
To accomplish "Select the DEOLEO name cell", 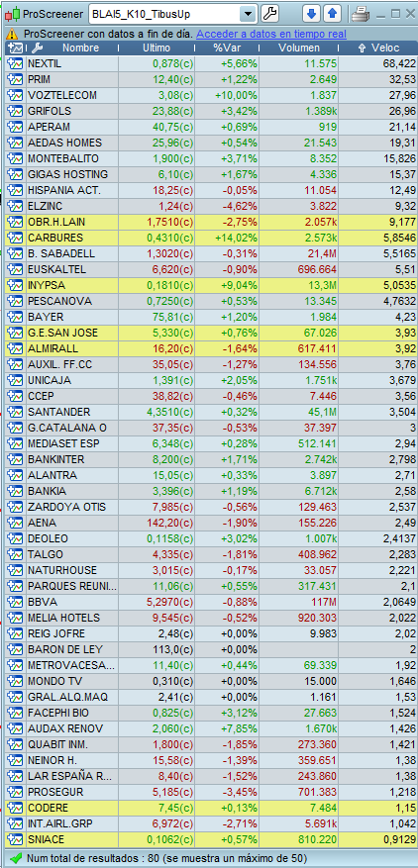I will pyautogui.click(x=72, y=538).
